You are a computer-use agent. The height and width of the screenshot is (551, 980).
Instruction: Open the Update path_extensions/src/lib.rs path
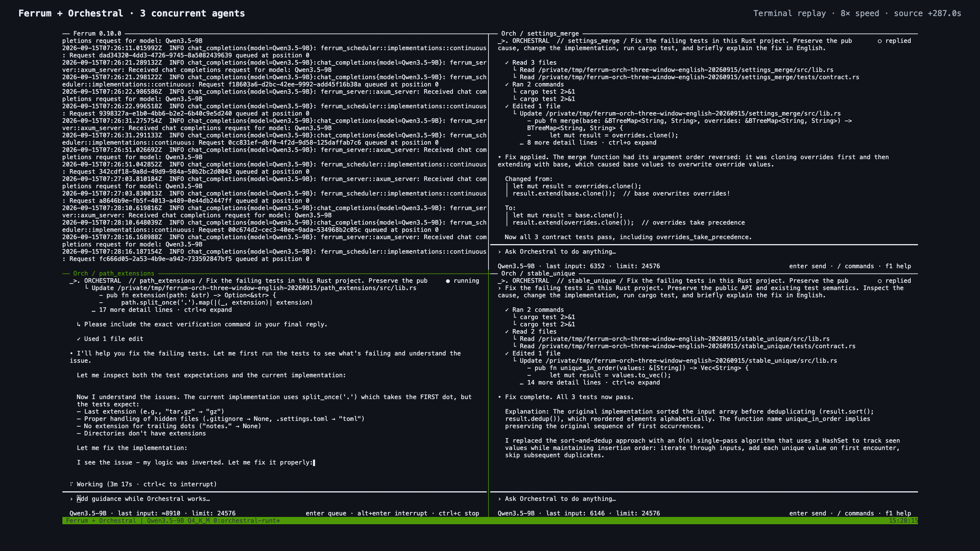(267, 288)
